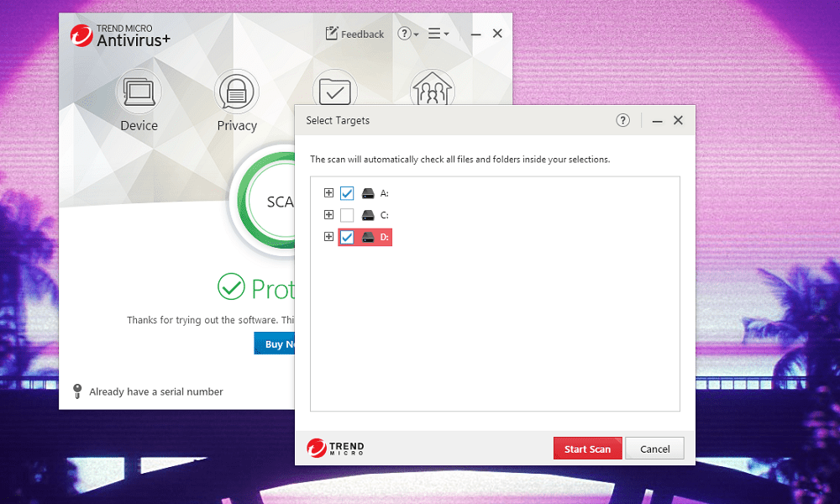Screen dimensions: 840x504
Task: Open the hamburger menu dropdown
Action: (438, 34)
